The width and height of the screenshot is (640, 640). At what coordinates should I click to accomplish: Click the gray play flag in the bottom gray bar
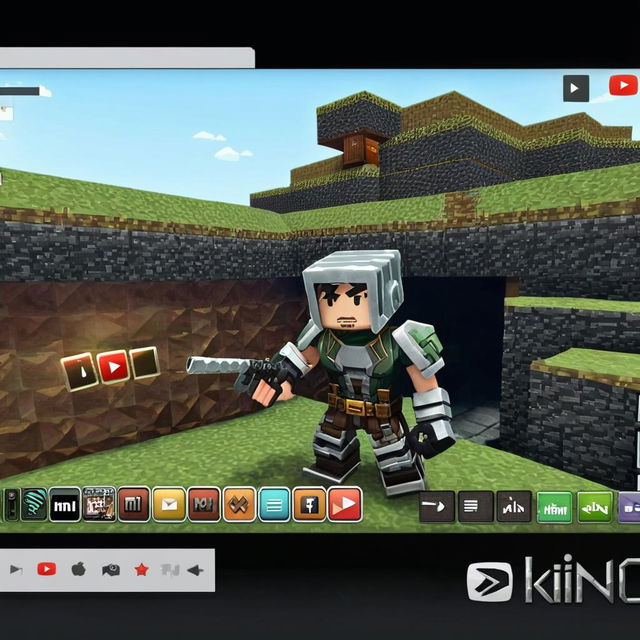coord(16,569)
